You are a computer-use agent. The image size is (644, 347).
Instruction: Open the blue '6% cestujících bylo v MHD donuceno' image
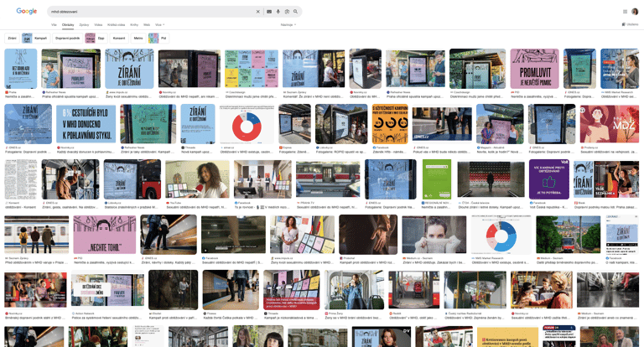click(x=86, y=123)
